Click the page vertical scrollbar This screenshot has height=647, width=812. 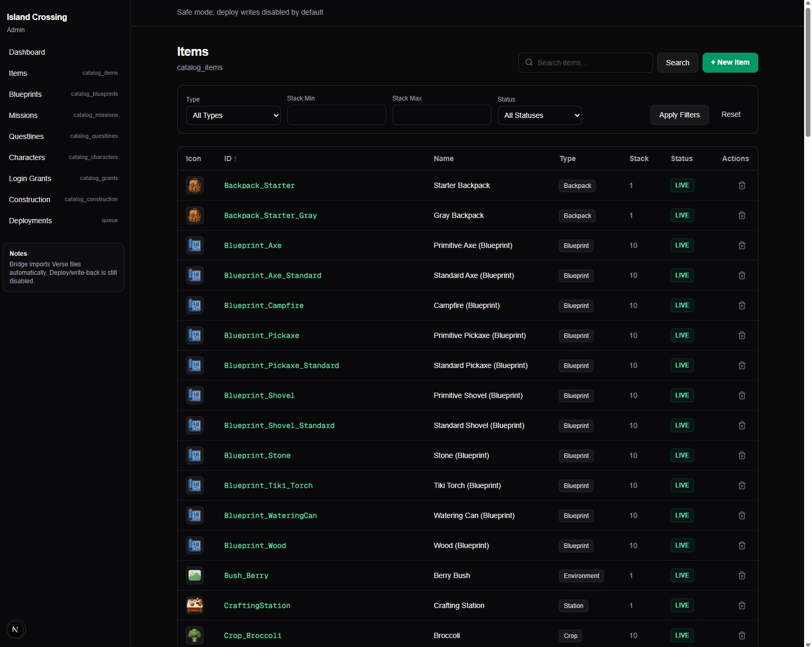(x=808, y=68)
